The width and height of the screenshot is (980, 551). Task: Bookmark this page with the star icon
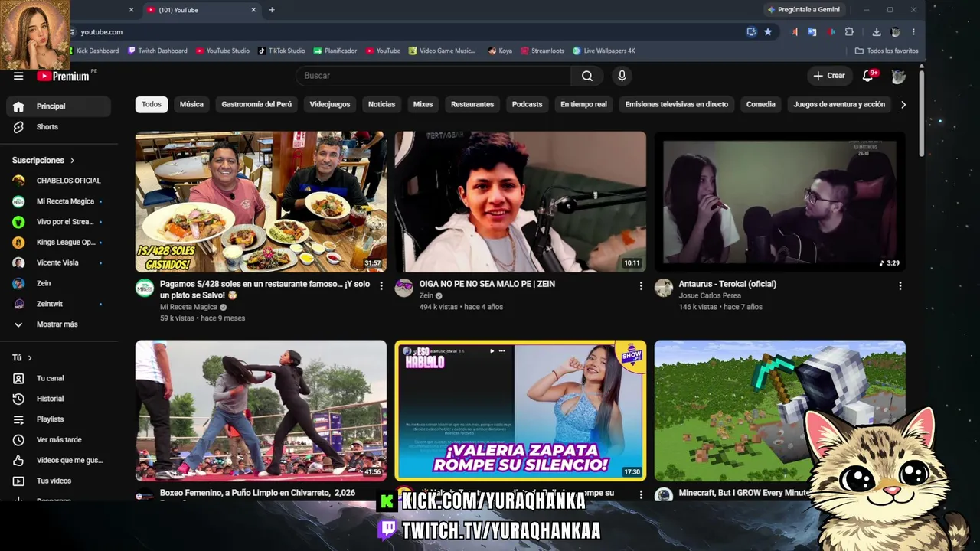click(768, 32)
